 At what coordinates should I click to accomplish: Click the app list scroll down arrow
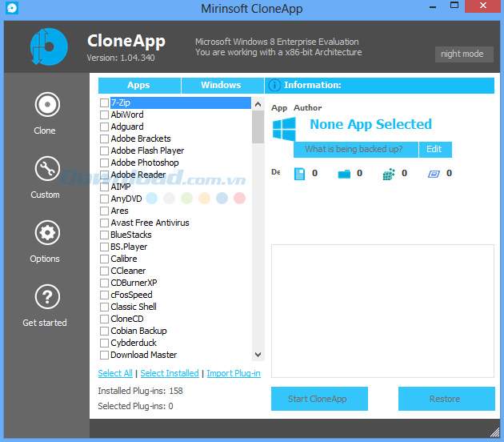pos(258,355)
